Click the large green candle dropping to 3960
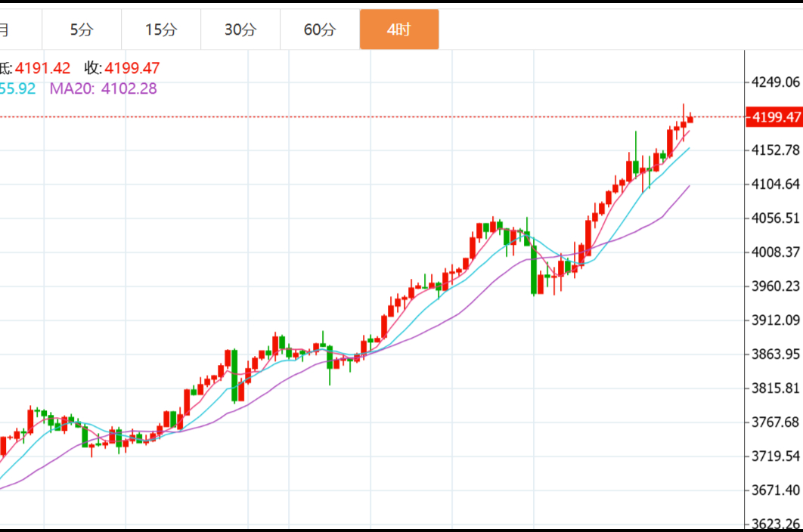 pyautogui.click(x=534, y=268)
